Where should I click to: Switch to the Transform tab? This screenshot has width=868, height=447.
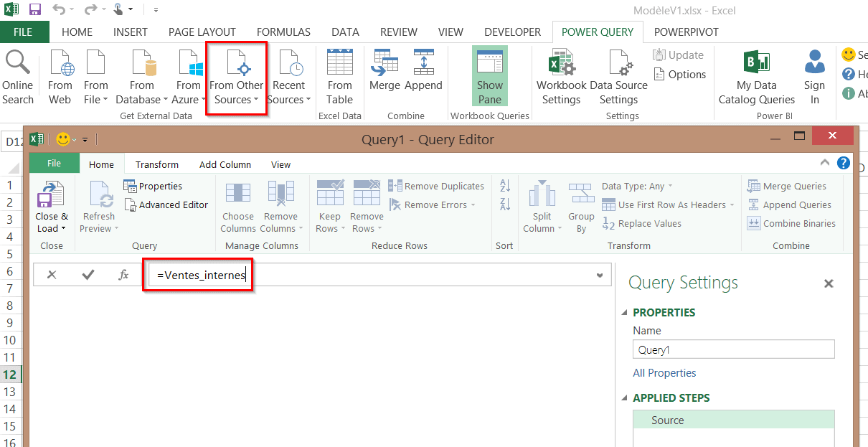tap(156, 164)
